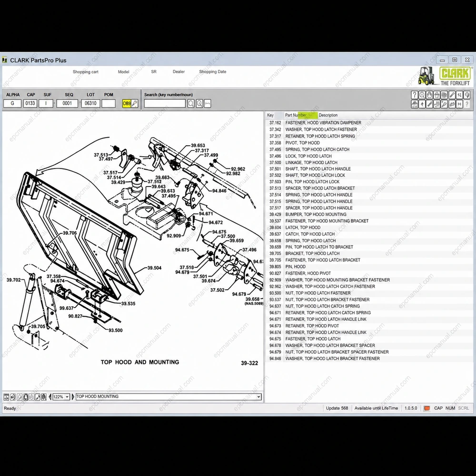Image resolution: width=476 pixels, height=476 pixels.
Task: Click the double chevron back icon in toolbar
Action: [x=459, y=95]
